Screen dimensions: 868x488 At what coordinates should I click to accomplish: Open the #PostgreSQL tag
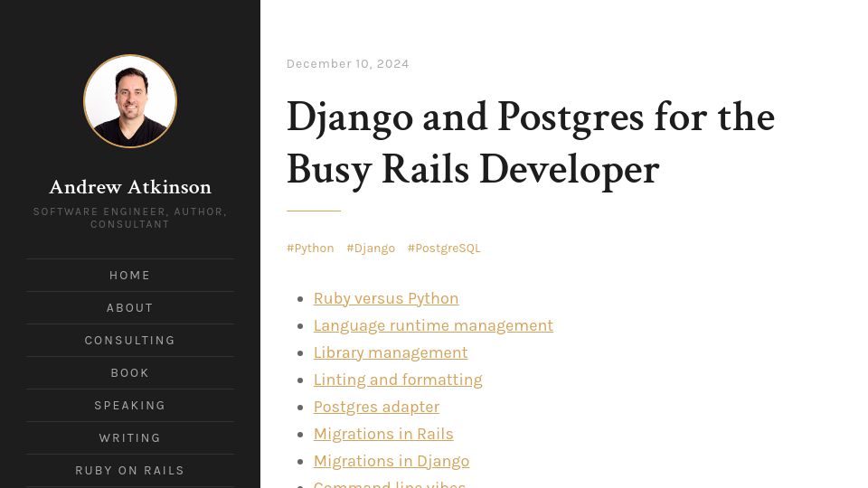pyautogui.click(x=444, y=248)
